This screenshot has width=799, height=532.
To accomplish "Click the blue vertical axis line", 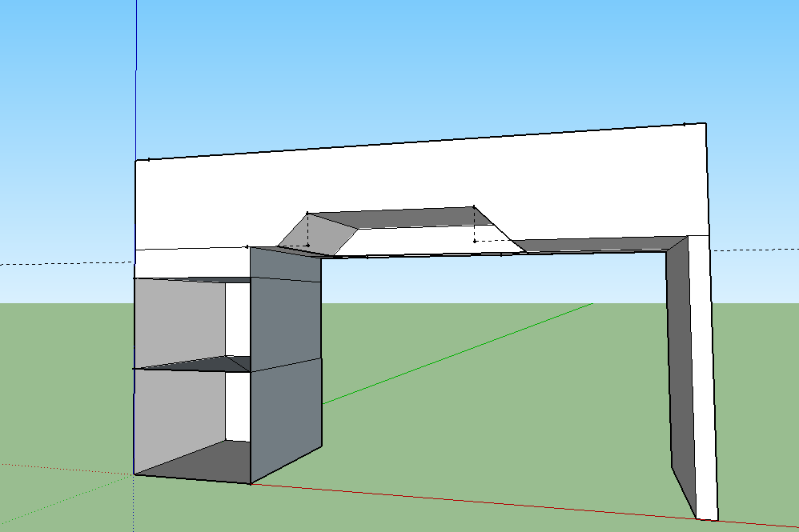I will (x=136, y=79).
